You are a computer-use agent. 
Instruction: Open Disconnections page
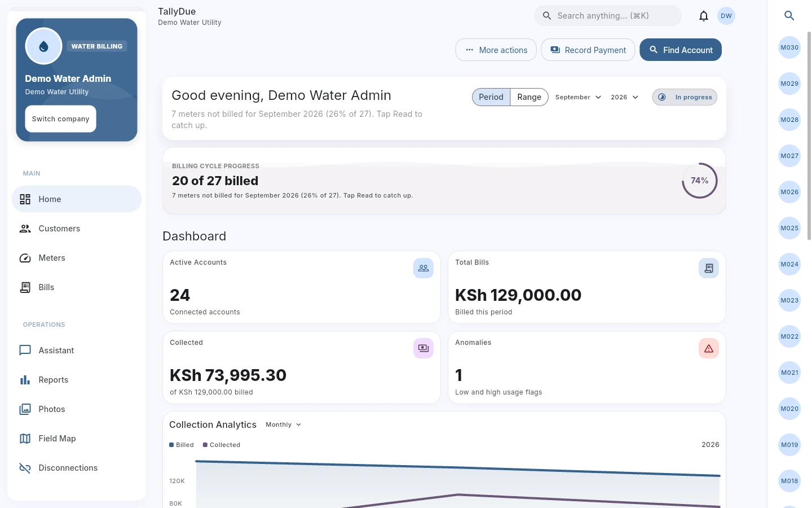(77, 468)
